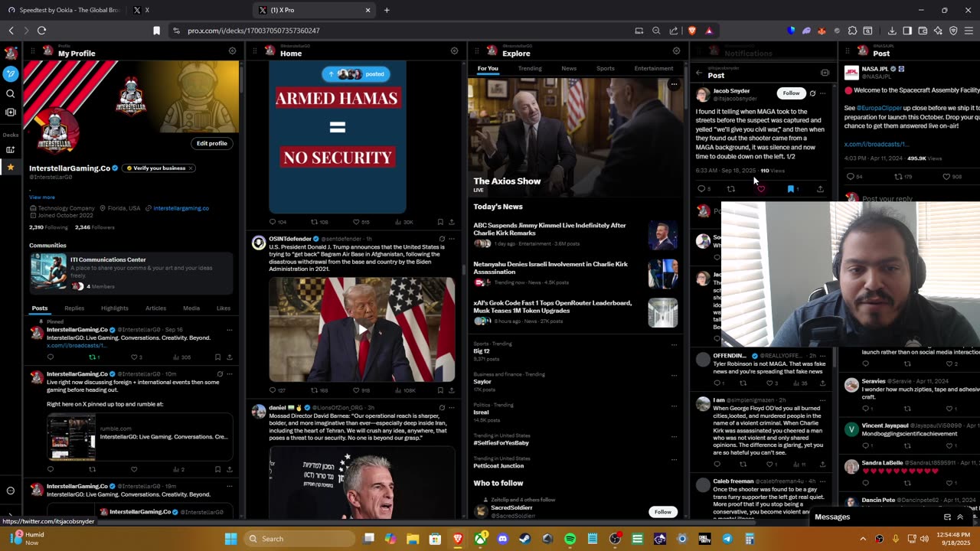Follow SacredSoldierr in Who to follow
The image size is (980, 551).
[663, 512]
